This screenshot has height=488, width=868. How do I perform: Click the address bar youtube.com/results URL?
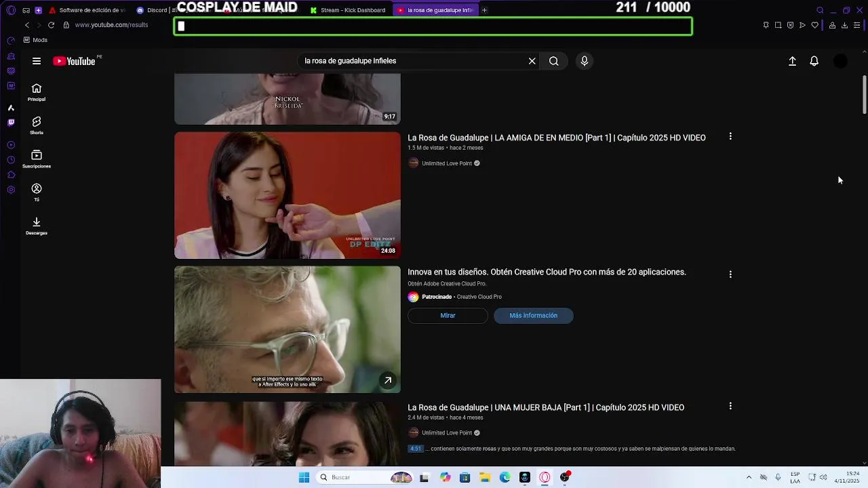[111, 25]
